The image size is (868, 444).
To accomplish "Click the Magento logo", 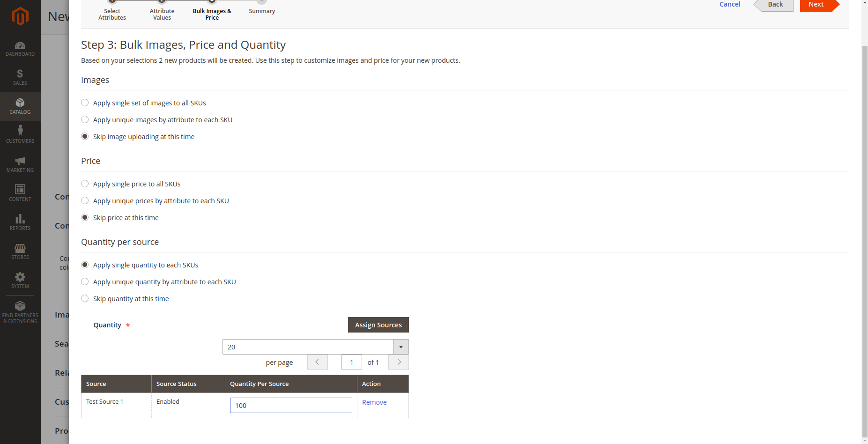I will point(20,16).
